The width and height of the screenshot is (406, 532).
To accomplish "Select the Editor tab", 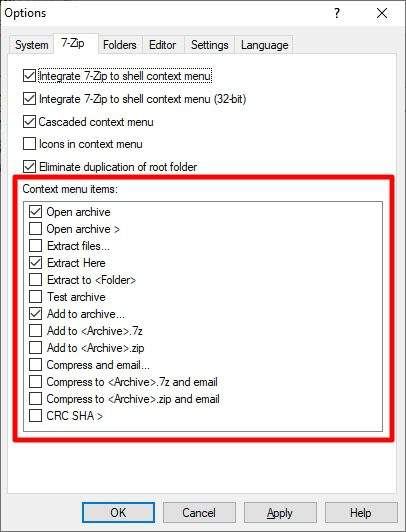I will [162, 45].
